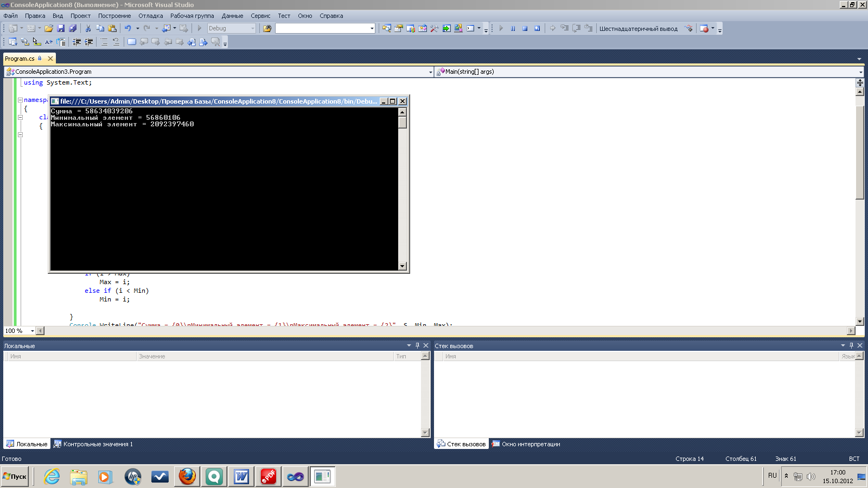The height and width of the screenshot is (488, 868).
Task: Save Program.cs with the floppy disk icon
Action: 61,28
